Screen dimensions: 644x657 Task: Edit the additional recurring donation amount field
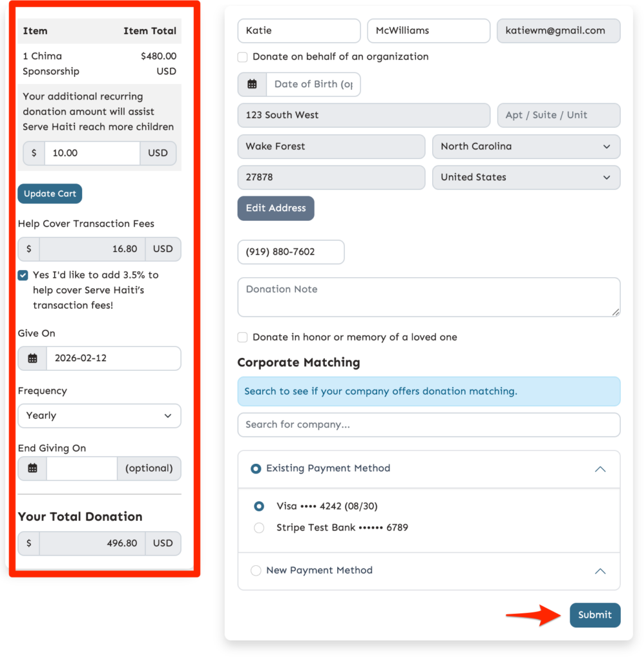(92, 153)
